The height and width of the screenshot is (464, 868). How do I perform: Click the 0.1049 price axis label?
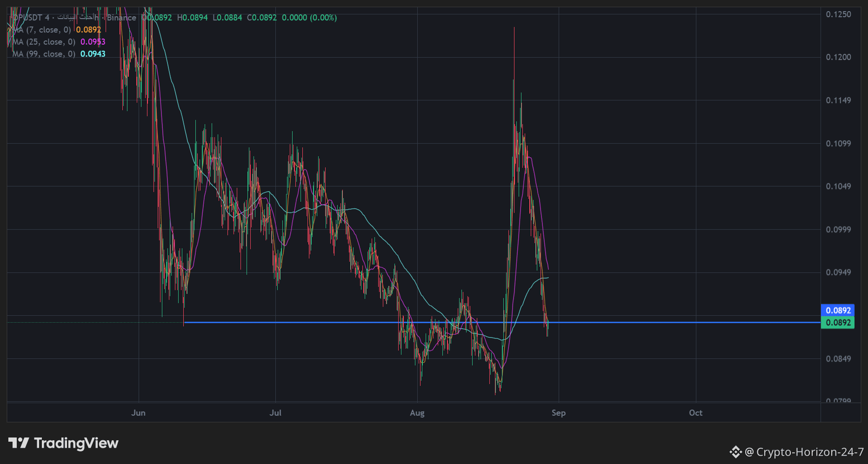click(x=839, y=186)
